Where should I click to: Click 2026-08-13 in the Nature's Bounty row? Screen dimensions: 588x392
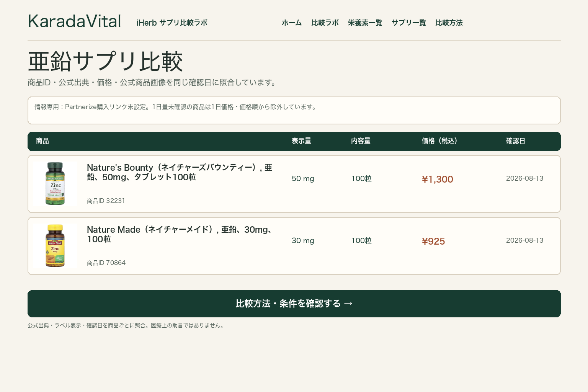pos(525,178)
